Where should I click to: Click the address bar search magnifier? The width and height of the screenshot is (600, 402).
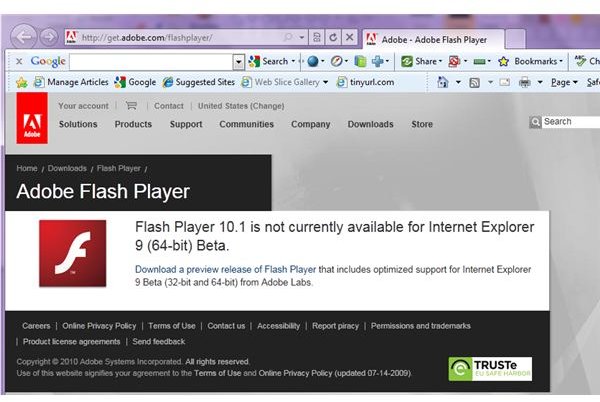[x=288, y=37]
